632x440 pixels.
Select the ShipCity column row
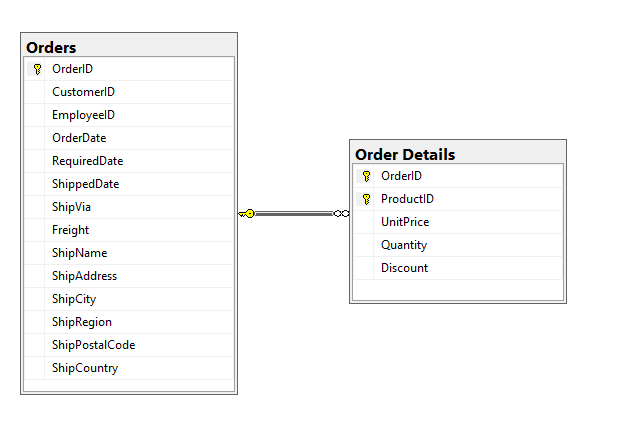129,299
